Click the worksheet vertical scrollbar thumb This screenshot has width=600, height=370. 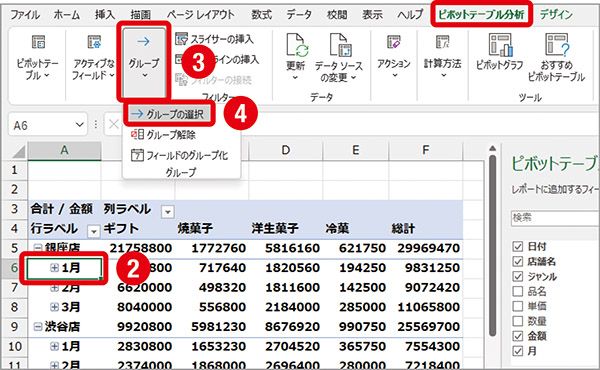pos(492,245)
